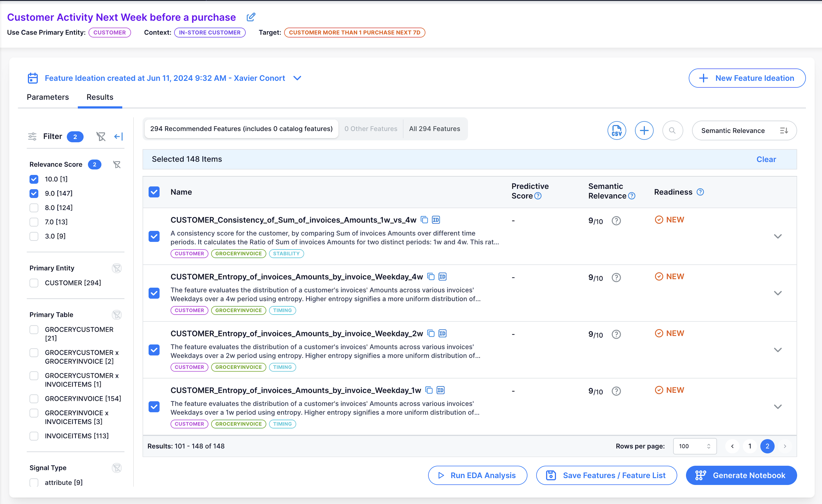Viewport: 822px width, 504px height.
Task: Click Signal Type clear-filter icon
Action: 117,468
